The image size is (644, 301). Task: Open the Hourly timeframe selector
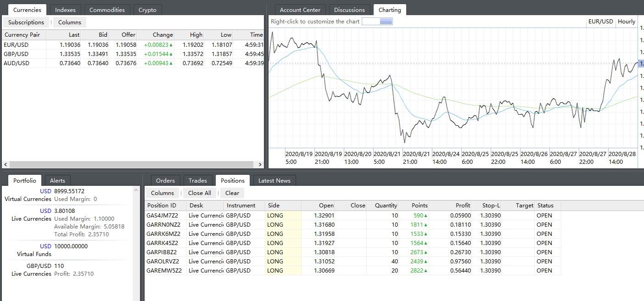[626, 22]
